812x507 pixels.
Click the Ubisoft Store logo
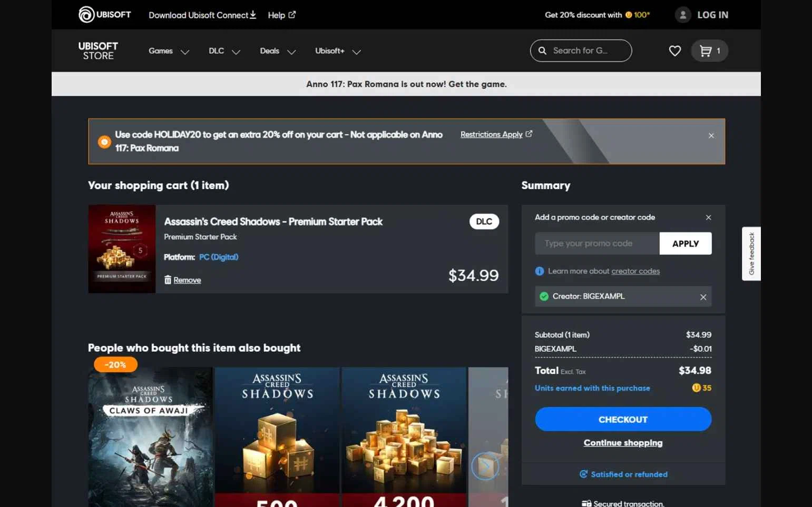point(98,51)
